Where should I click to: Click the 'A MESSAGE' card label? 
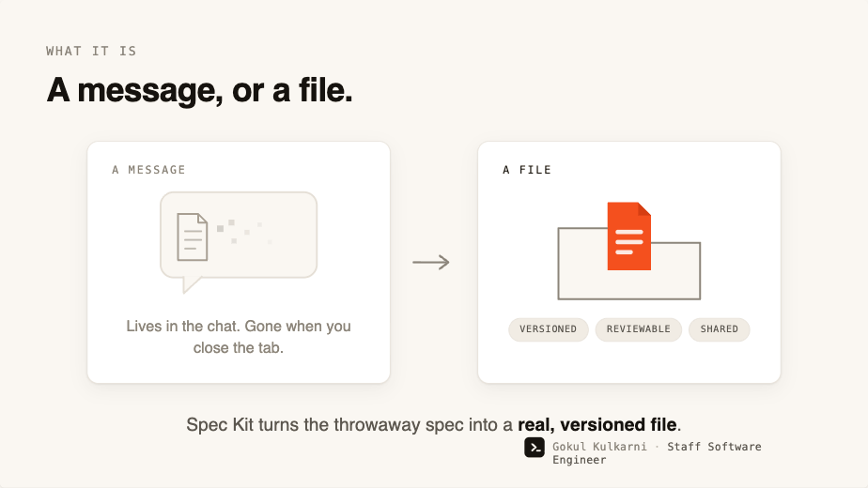(x=148, y=170)
